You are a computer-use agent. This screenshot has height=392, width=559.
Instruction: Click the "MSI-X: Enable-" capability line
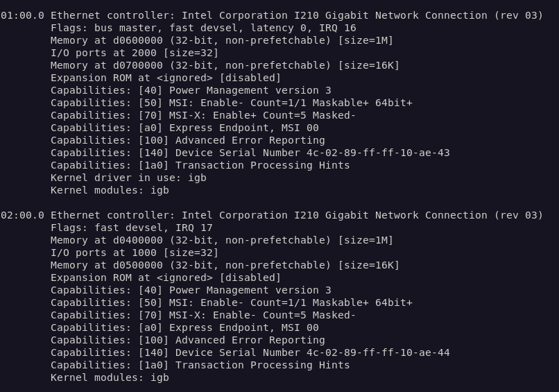(203, 315)
